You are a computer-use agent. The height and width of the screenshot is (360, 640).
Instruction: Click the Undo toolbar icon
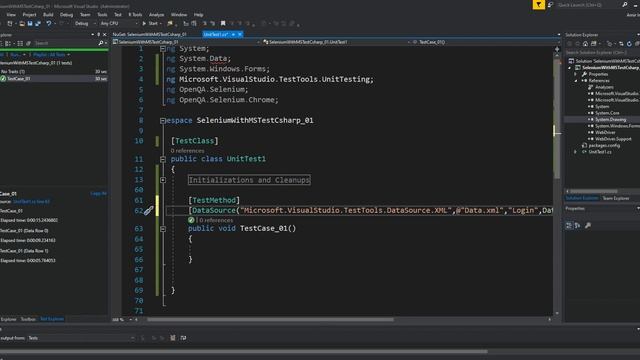coord(49,24)
